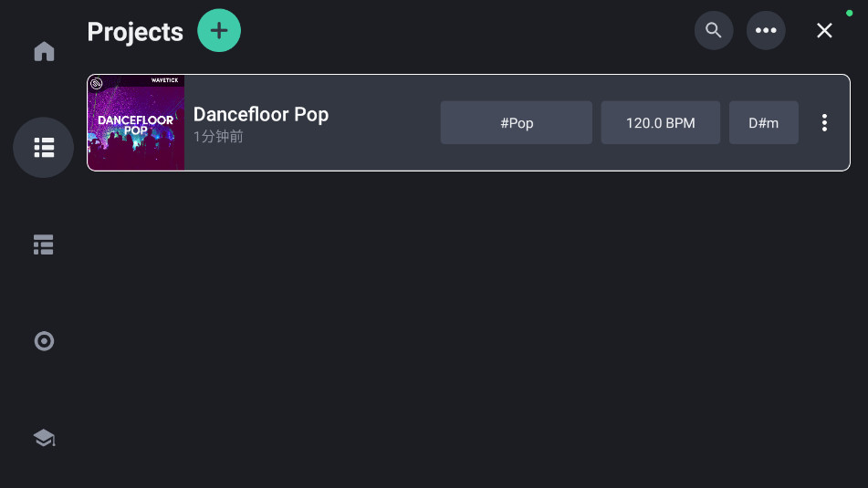The width and height of the screenshot is (868, 488).
Task: Close the Projects screen with X
Action: click(824, 31)
